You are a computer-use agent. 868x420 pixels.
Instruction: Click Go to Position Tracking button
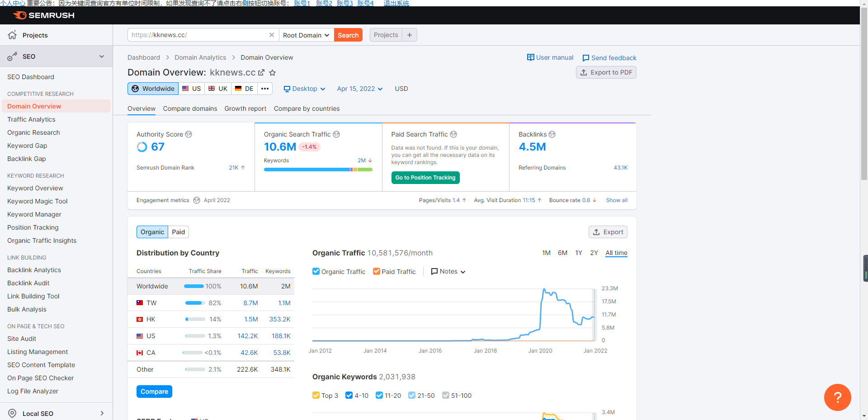click(x=425, y=178)
